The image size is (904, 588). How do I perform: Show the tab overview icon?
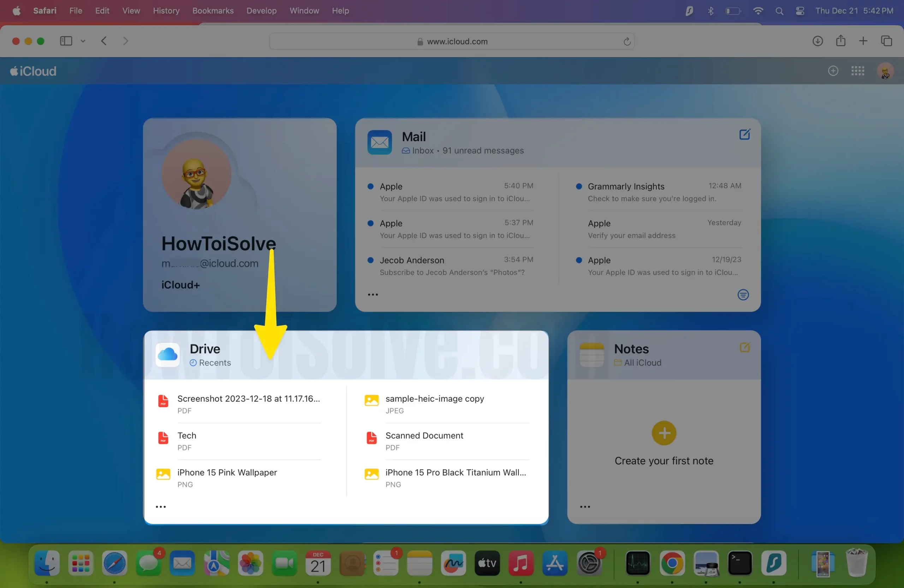(886, 41)
